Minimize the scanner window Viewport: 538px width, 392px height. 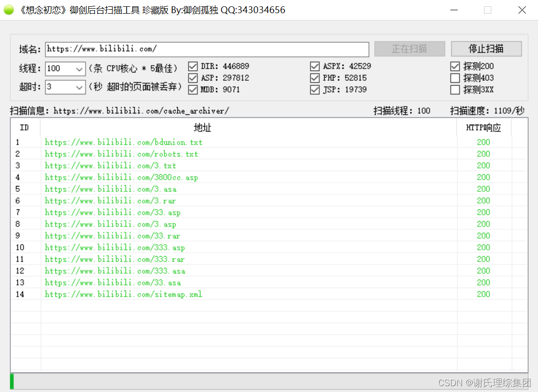454,10
